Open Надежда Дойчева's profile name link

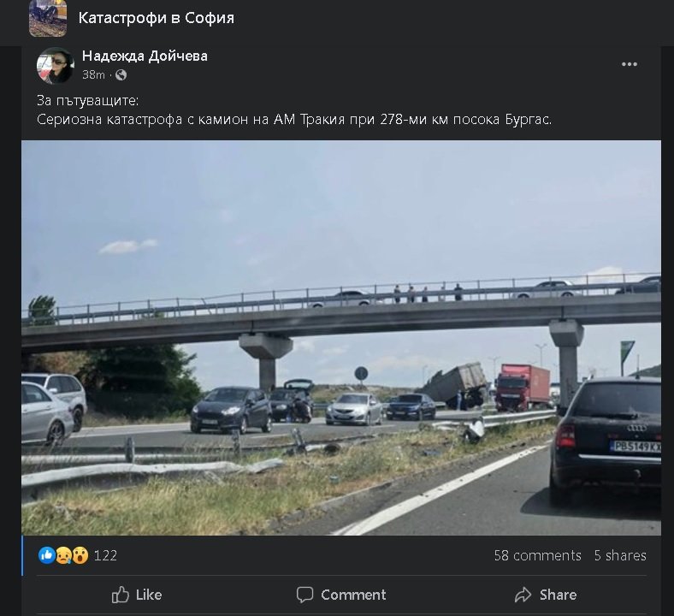coord(145,56)
